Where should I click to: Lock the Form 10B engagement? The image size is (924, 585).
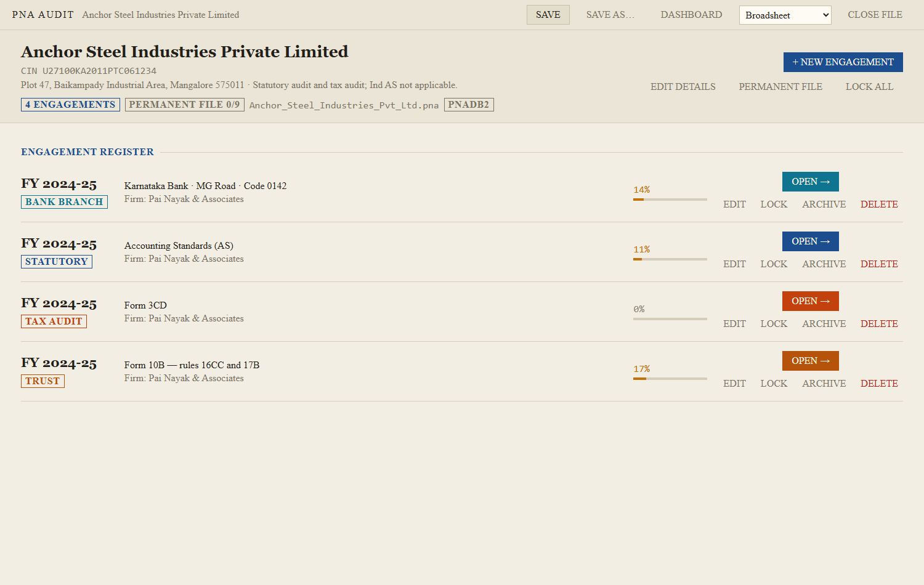pos(774,384)
